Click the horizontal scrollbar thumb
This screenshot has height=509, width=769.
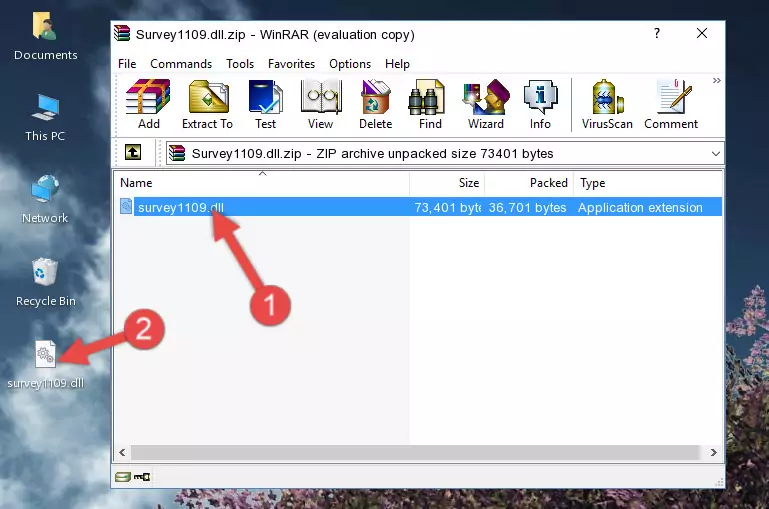click(415, 452)
